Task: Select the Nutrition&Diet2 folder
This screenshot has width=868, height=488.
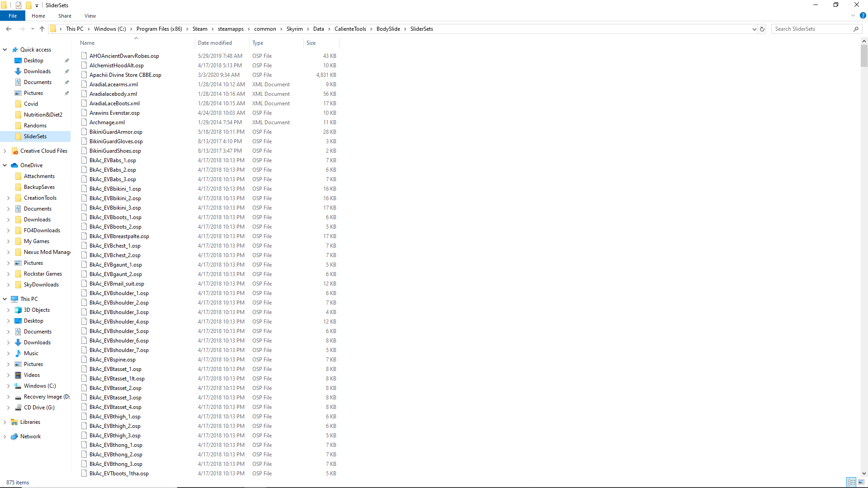Action: point(43,115)
